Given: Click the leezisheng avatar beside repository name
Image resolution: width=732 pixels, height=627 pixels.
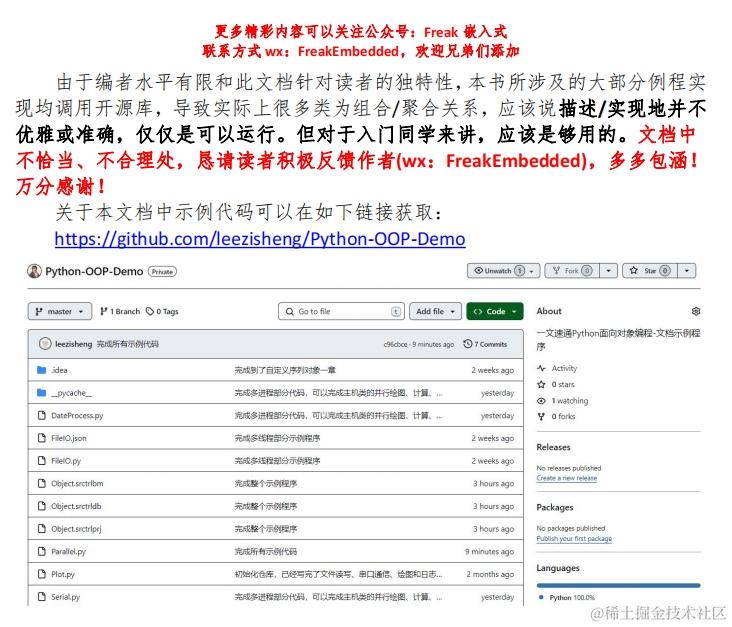Looking at the screenshot, I should (34, 271).
